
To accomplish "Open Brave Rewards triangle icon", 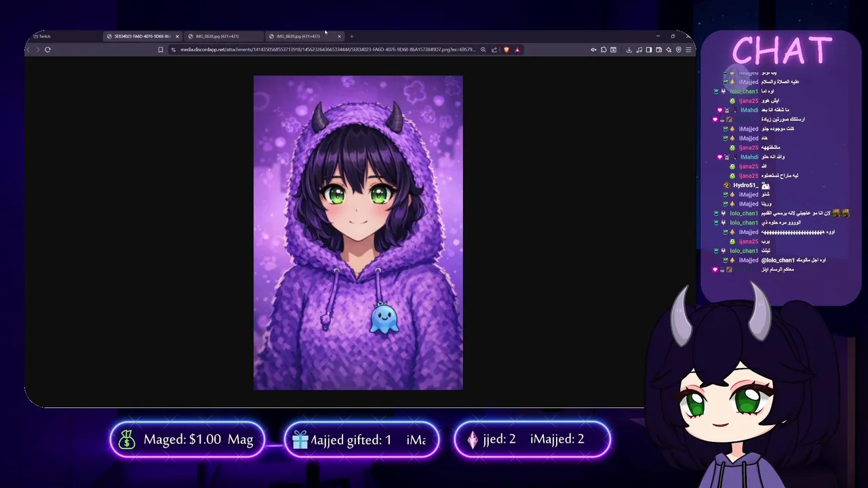I will click(x=517, y=49).
